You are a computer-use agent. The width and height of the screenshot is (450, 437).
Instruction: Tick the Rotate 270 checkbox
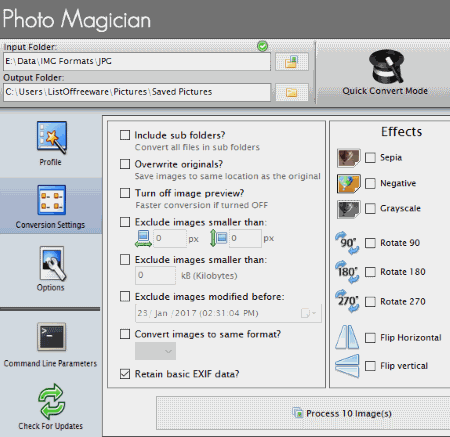point(370,302)
